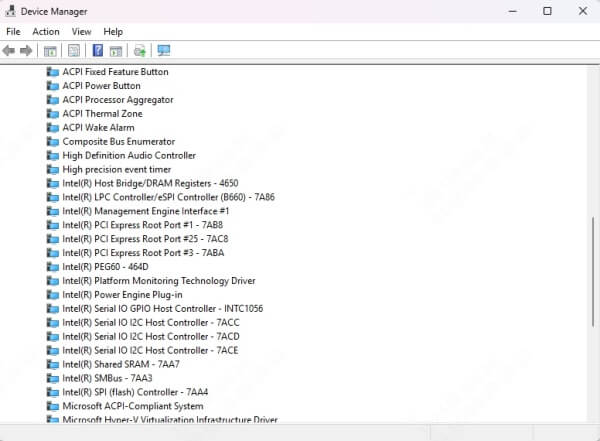Image resolution: width=600 pixels, height=441 pixels.
Task: Click device icon beside Management Engine Interface
Action: [52, 211]
